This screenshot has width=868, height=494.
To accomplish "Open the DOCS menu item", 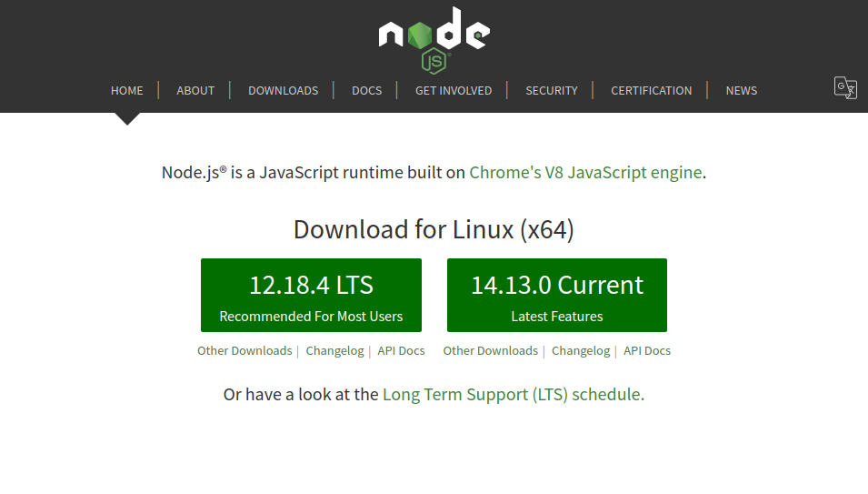I will coord(366,90).
